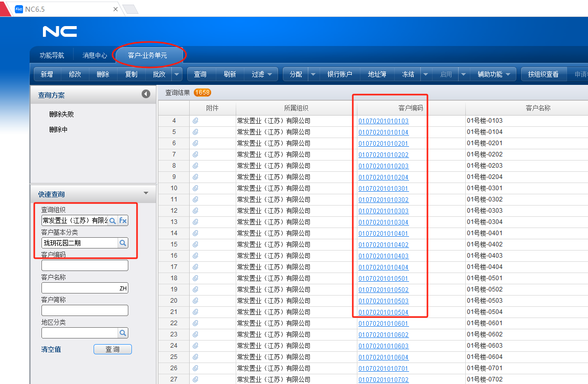Click the 新增 toolbar button
588x384 pixels.
47,75
